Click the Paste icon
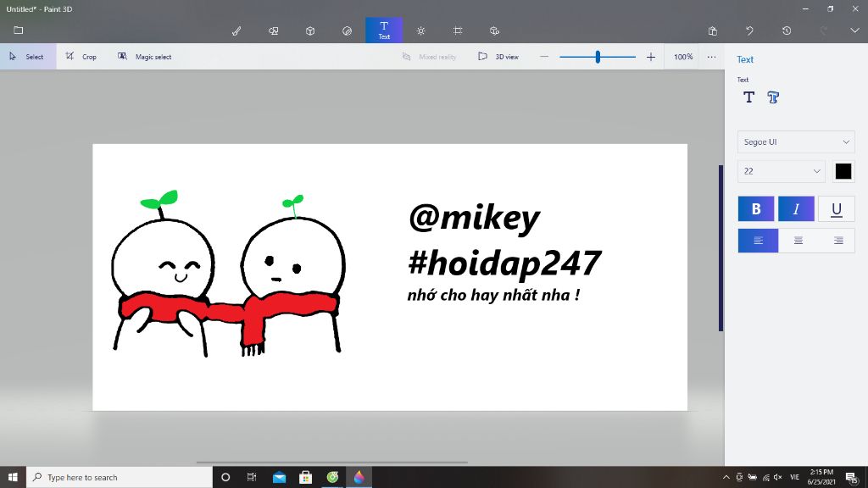The height and width of the screenshot is (488, 868). coord(712,30)
